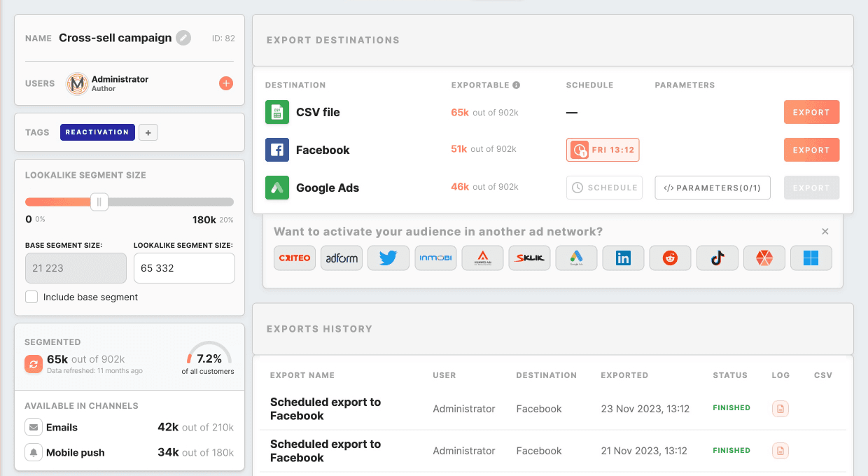Open Facebook FRI 13:12 schedule setting
The width and height of the screenshot is (868, 476).
tap(602, 150)
